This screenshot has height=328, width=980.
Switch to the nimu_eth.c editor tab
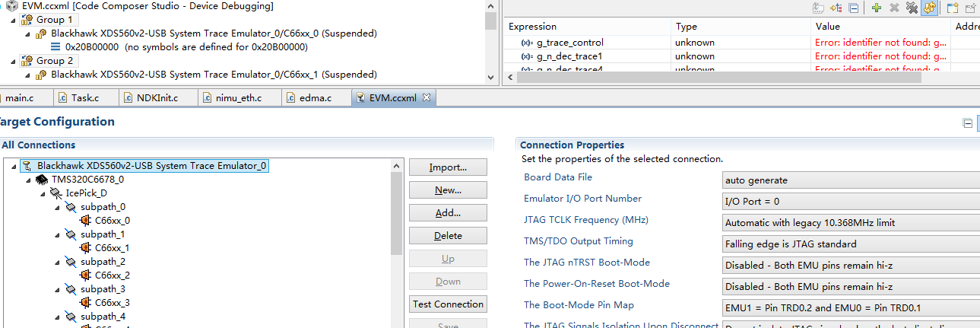point(239,97)
